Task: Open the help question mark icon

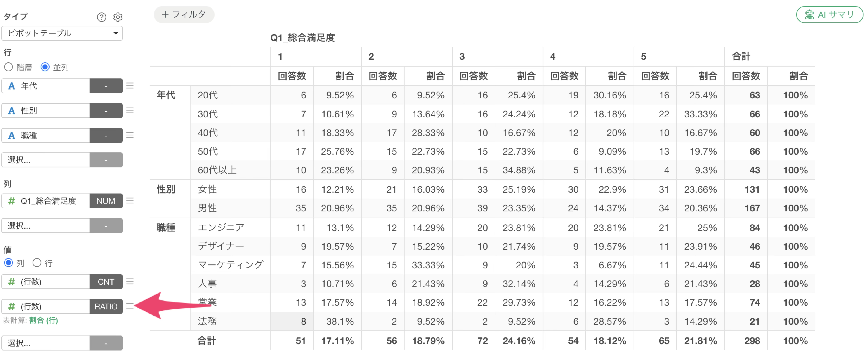Action: (101, 17)
